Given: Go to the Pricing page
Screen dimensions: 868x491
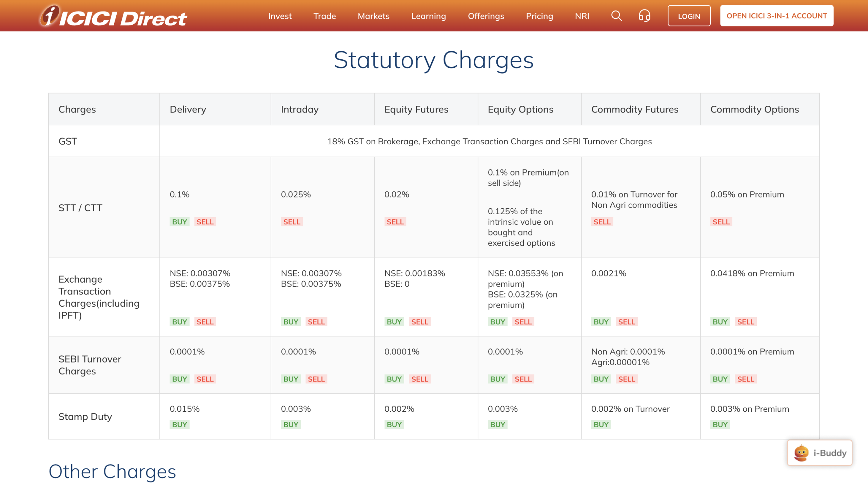Looking at the screenshot, I should click(x=539, y=16).
